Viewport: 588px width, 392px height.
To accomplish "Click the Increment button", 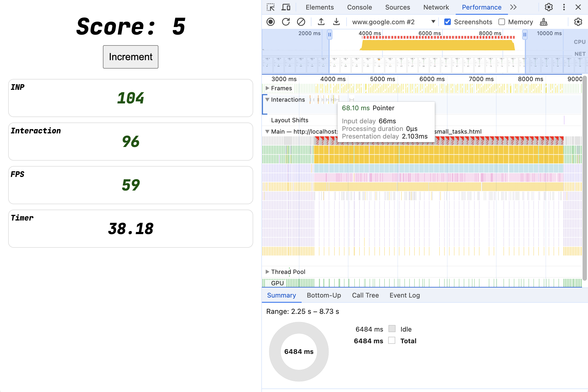I will pos(131,56).
